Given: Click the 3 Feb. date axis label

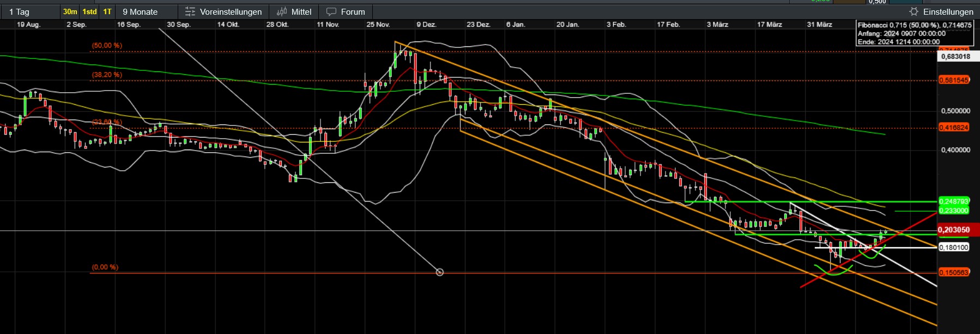Looking at the screenshot, I should (616, 25).
